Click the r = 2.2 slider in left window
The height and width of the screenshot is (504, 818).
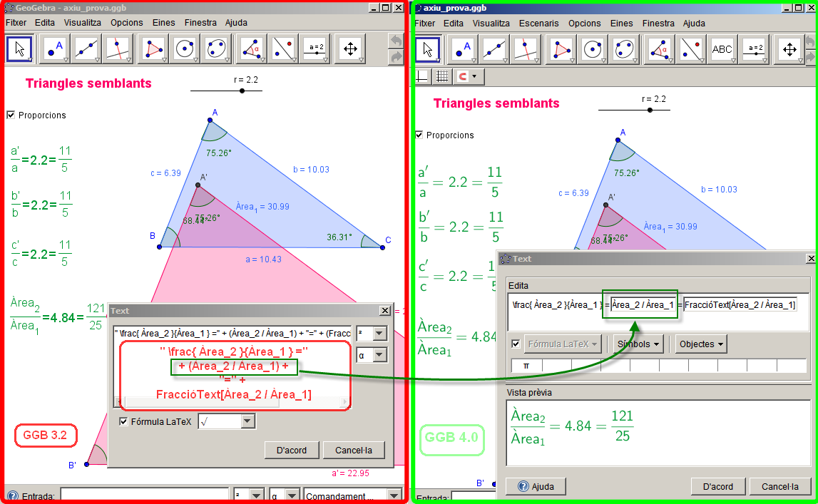pos(242,91)
